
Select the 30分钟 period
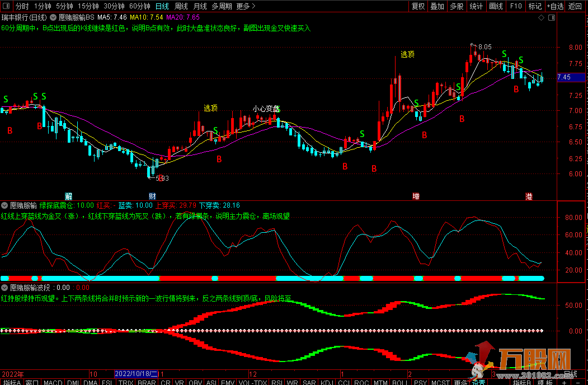click(114, 6)
